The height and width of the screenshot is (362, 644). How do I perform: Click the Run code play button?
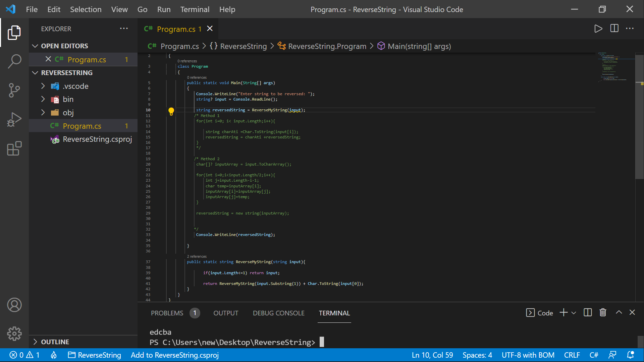click(x=598, y=29)
